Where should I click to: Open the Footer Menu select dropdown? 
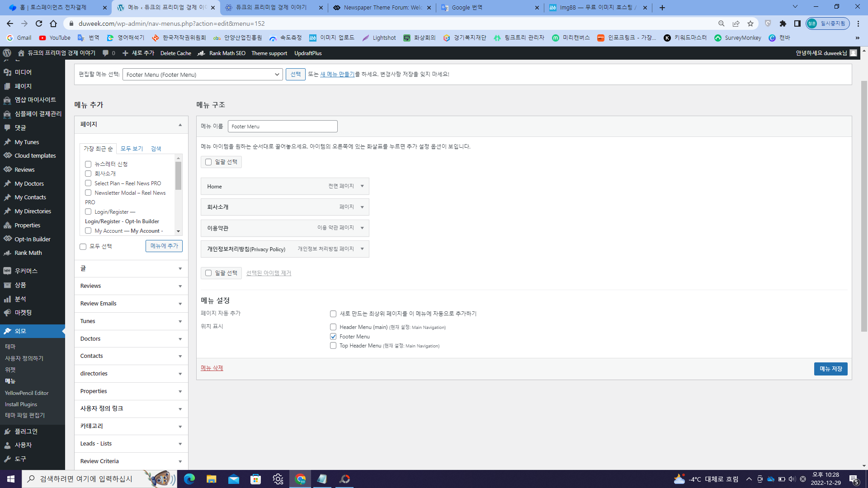coord(203,75)
